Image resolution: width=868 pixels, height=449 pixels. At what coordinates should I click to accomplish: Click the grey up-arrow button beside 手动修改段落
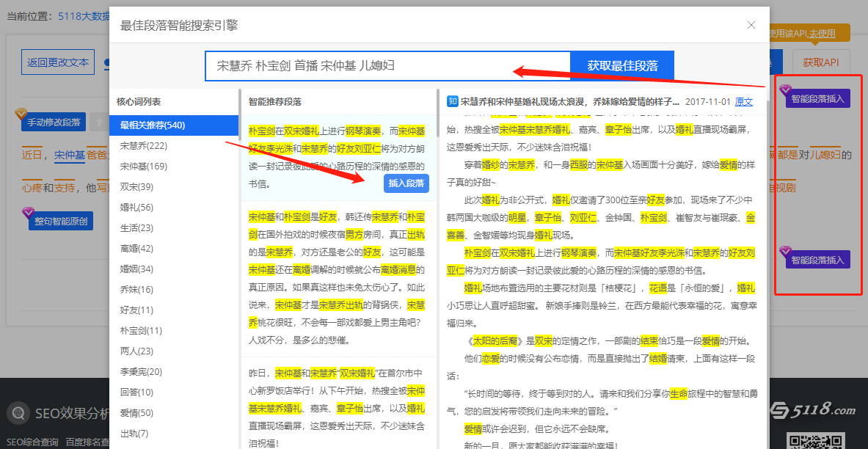99,123
